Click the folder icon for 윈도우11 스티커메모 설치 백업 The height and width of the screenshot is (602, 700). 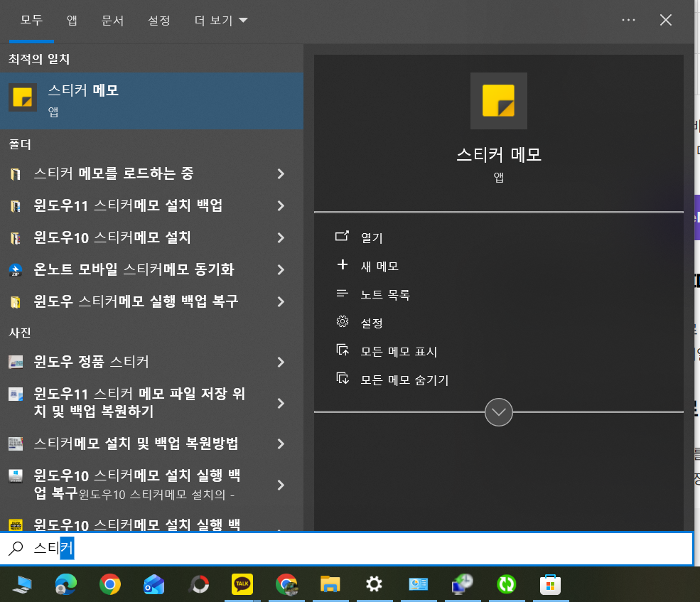[16, 206]
